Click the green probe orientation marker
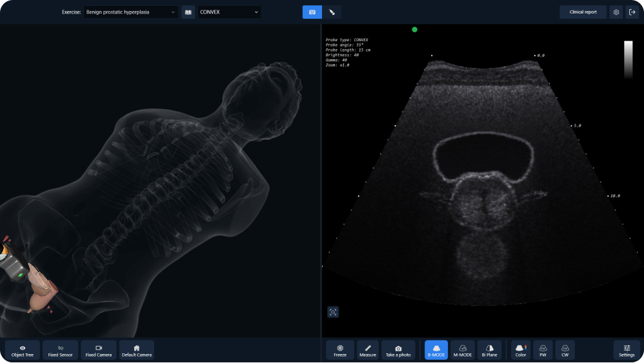This screenshot has width=644, height=363. (x=414, y=30)
